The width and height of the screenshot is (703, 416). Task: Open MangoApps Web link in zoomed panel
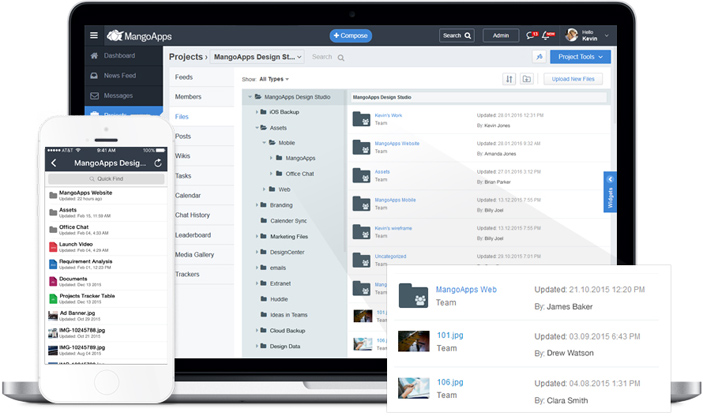pos(466,290)
